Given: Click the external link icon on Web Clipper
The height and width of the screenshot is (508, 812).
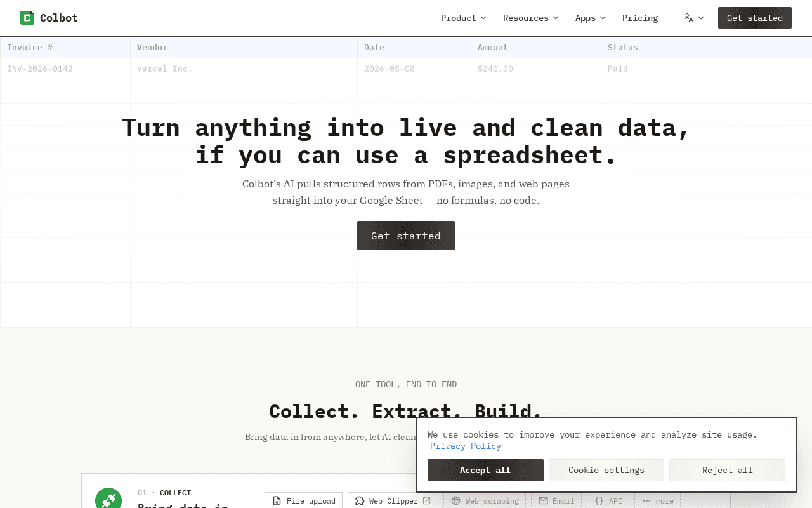Looking at the screenshot, I should point(427,501).
